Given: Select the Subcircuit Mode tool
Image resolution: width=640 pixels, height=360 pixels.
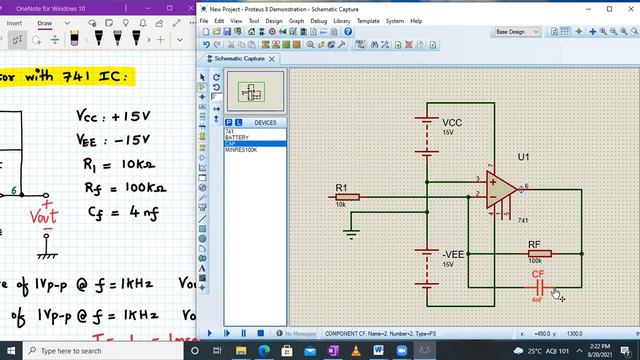Looking at the screenshot, I should (x=202, y=137).
